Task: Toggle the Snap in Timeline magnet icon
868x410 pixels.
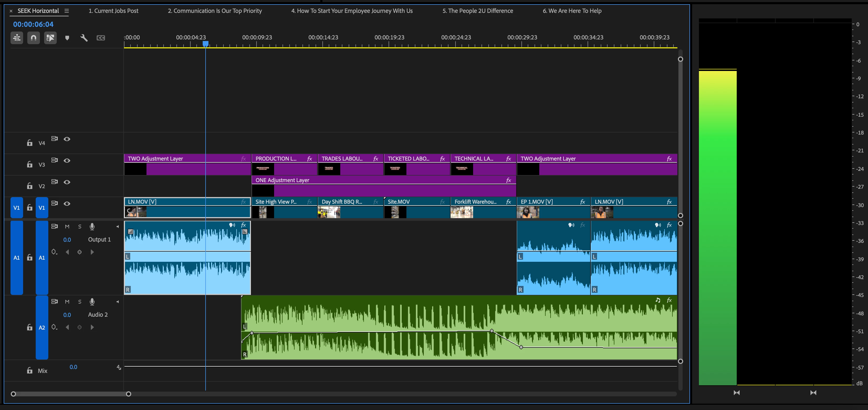Action: click(33, 38)
